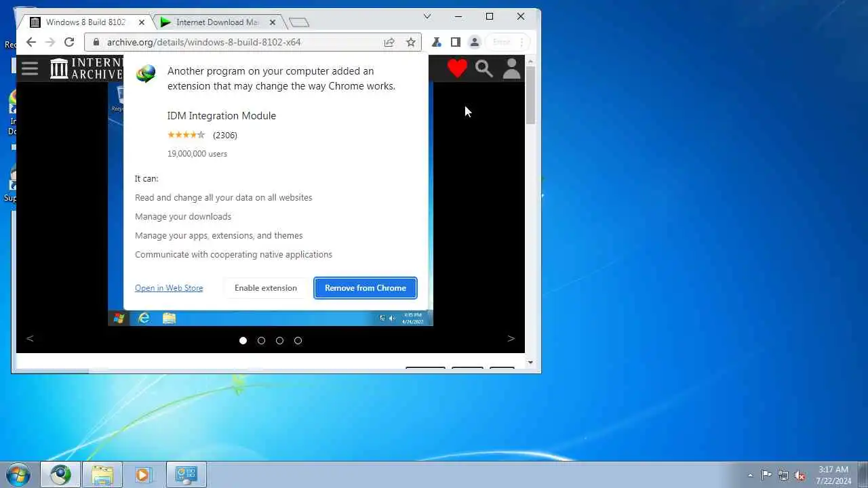Click the Internet Archive logo
This screenshot has width=868, height=488.
(87, 68)
